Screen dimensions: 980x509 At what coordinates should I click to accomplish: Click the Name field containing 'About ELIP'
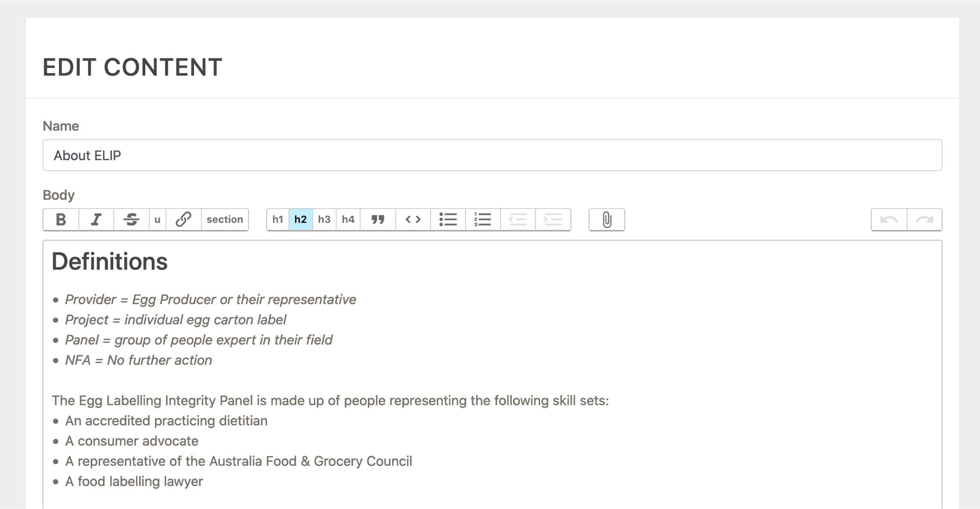click(492, 155)
